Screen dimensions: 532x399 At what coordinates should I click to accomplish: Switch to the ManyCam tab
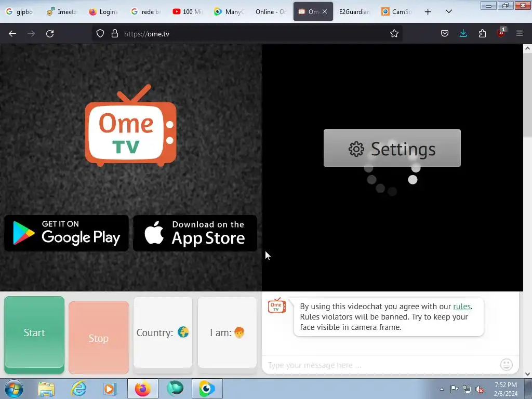click(x=229, y=11)
